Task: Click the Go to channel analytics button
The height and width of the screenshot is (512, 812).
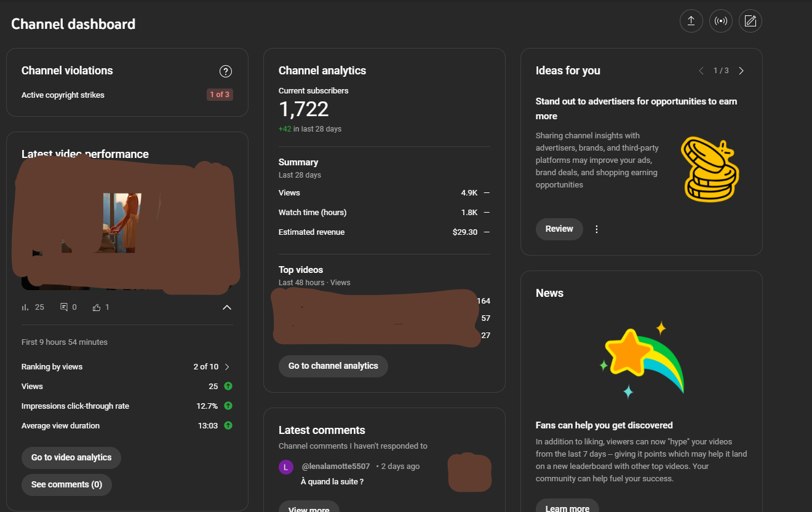Action: [333, 366]
